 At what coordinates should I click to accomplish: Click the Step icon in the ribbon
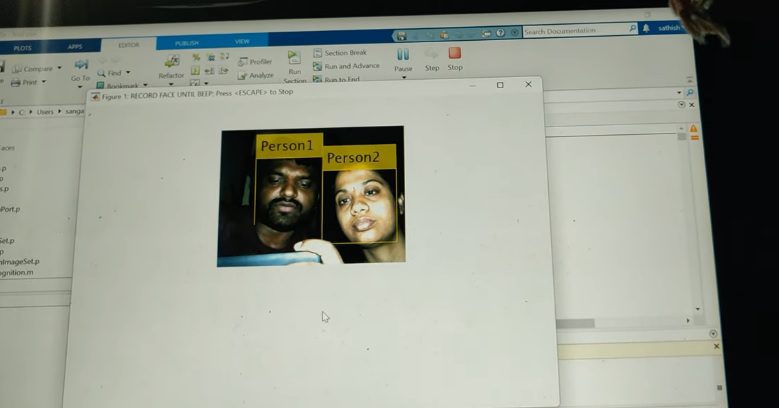point(432,54)
